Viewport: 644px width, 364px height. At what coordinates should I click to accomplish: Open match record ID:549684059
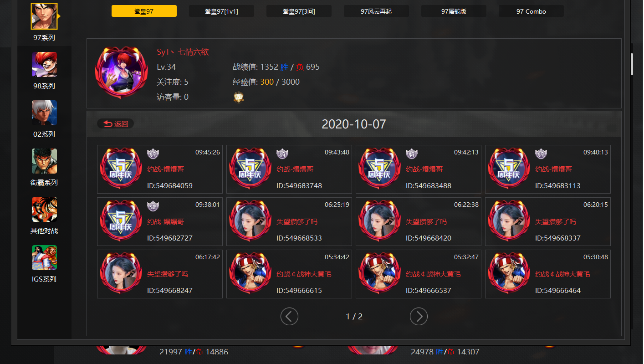point(160,169)
